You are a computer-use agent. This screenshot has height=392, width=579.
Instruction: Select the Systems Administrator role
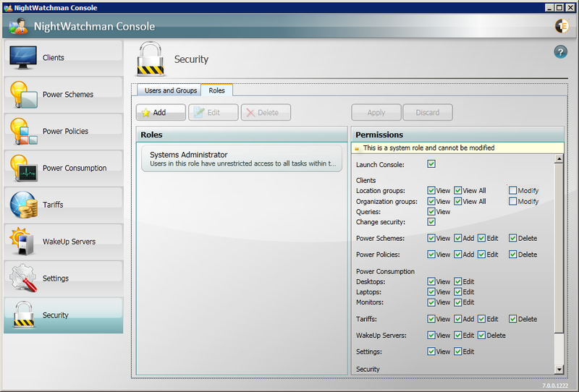click(x=241, y=158)
